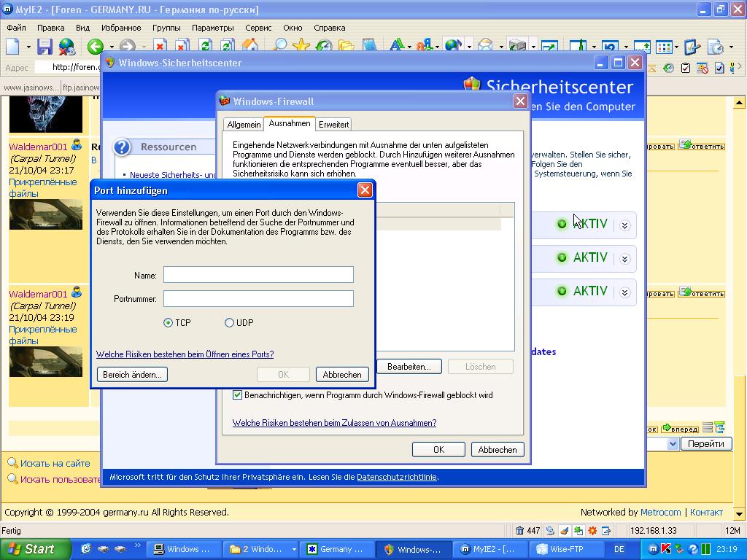Click OK in the Windows-Firewall window
This screenshot has width=747, height=560.
click(438, 449)
